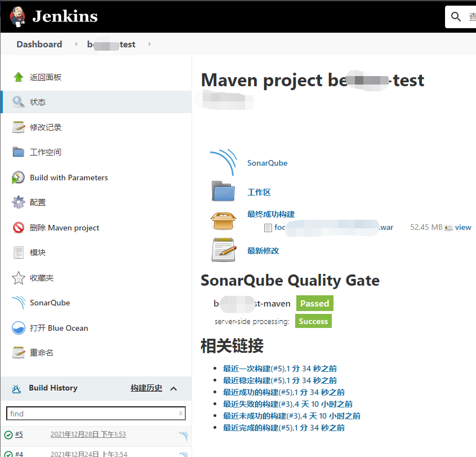The image size is (476, 457).
Task: Select 打开 Blue Ocean in sidebar
Action: (59, 328)
